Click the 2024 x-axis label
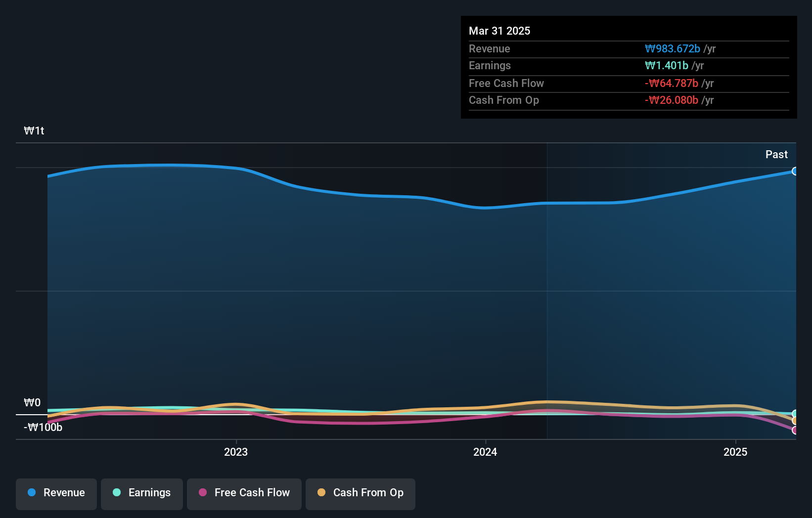Viewport: 812px width, 518px height. 485,452
